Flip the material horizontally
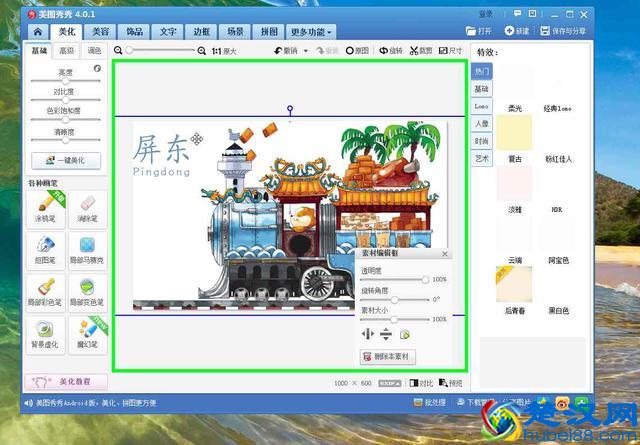The width and height of the screenshot is (640, 445). click(368, 334)
